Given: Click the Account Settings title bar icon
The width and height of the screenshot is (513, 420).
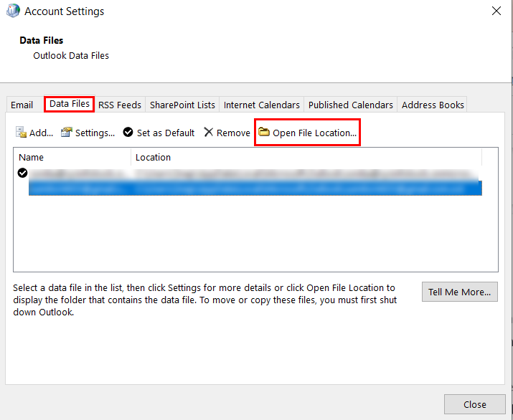Looking at the screenshot, I should click(x=13, y=11).
